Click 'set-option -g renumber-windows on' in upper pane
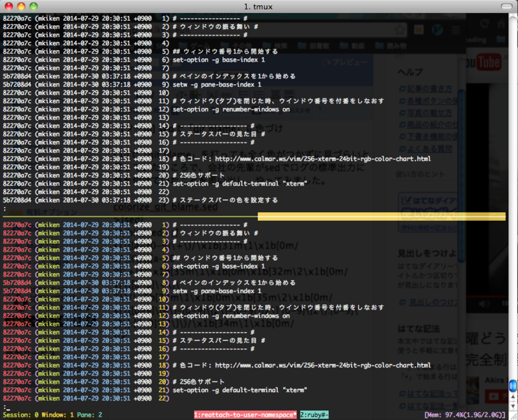This screenshot has width=518, height=420. (x=231, y=109)
